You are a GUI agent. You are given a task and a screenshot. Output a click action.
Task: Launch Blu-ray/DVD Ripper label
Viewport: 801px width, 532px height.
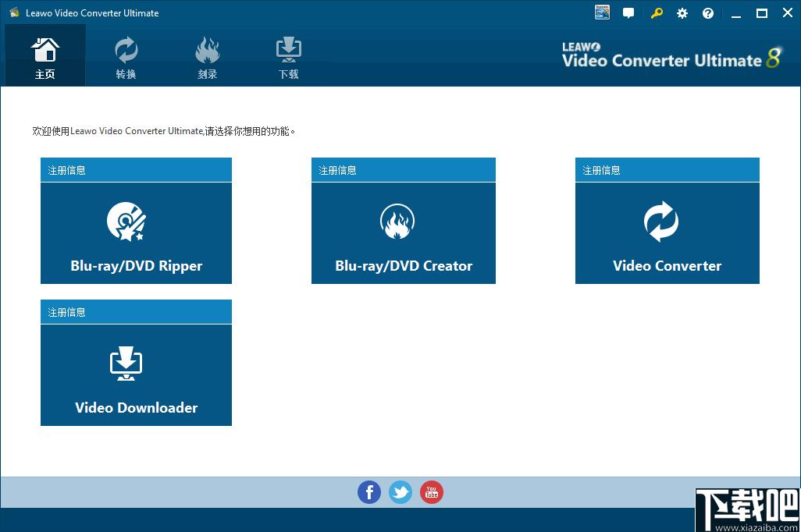point(137,266)
